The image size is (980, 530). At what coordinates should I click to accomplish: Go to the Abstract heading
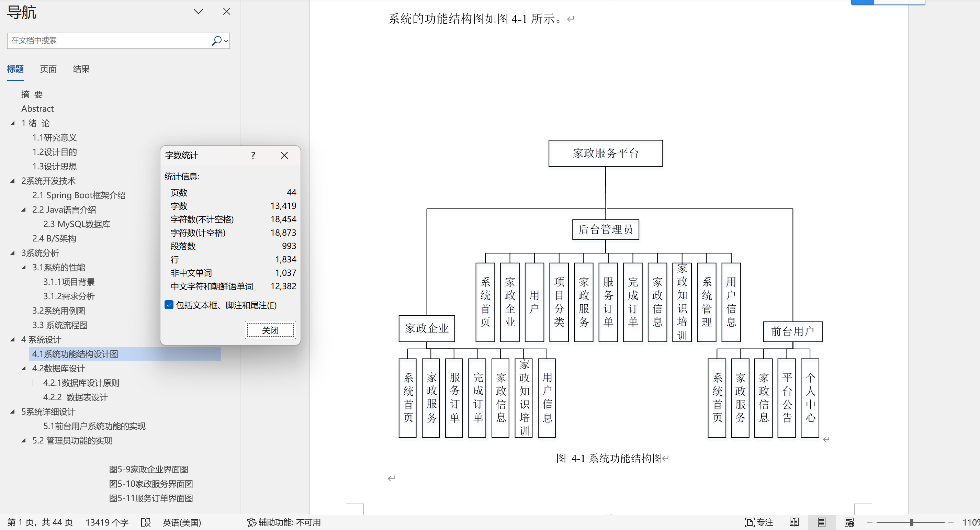[x=37, y=109]
